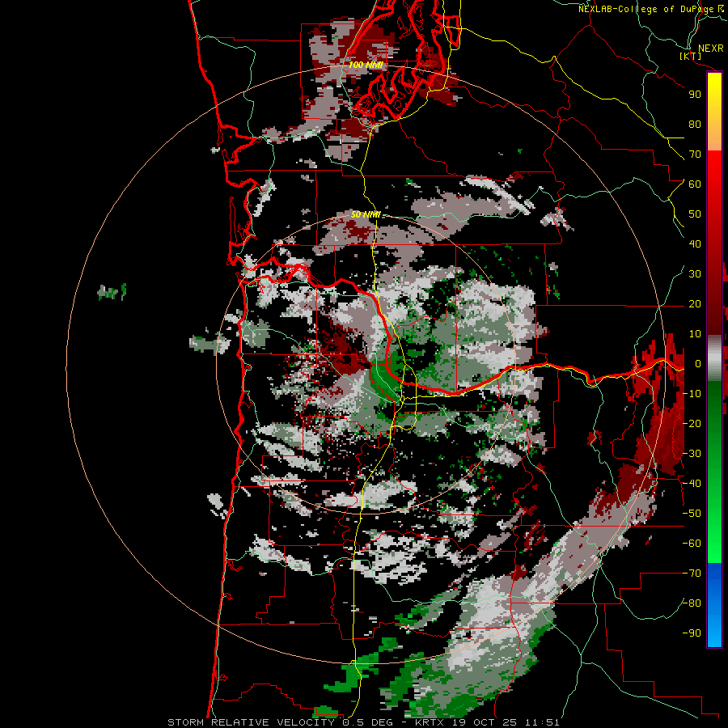
Task: Select the -30 scale label
Action: (692, 454)
